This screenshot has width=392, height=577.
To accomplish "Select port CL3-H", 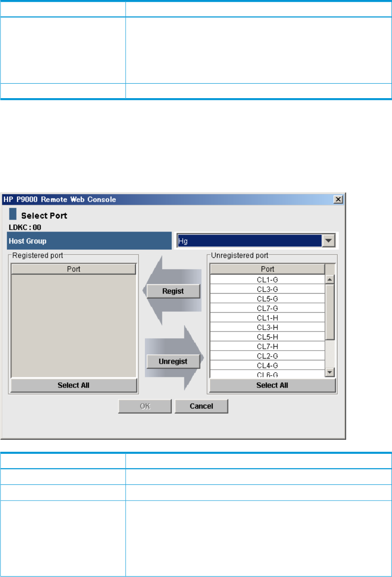I will click(x=268, y=328).
